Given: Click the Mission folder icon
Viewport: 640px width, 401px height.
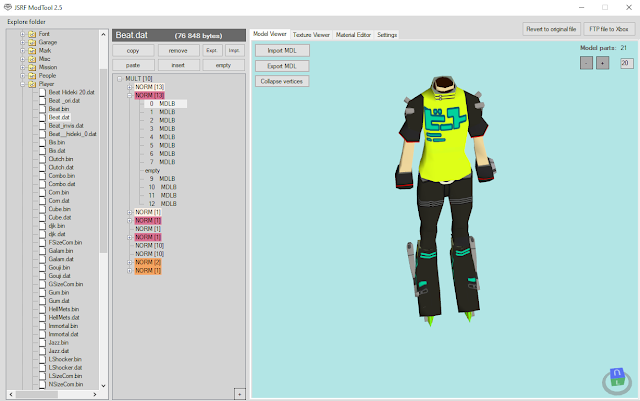Looking at the screenshot, I should (32, 67).
